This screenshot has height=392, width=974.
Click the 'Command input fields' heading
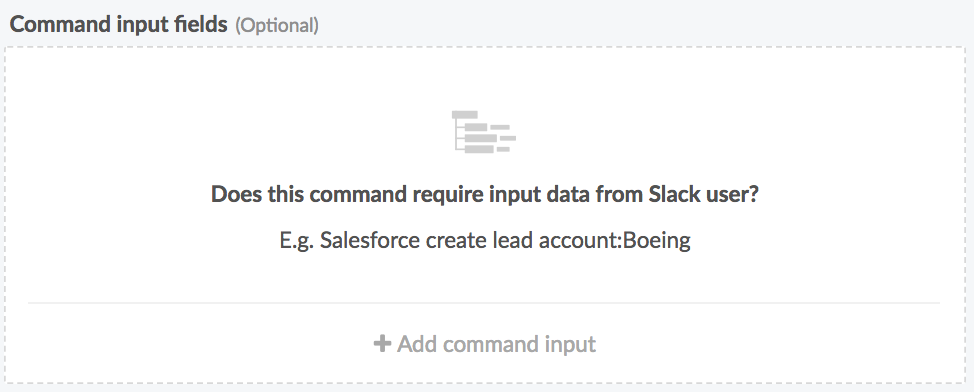point(119,24)
